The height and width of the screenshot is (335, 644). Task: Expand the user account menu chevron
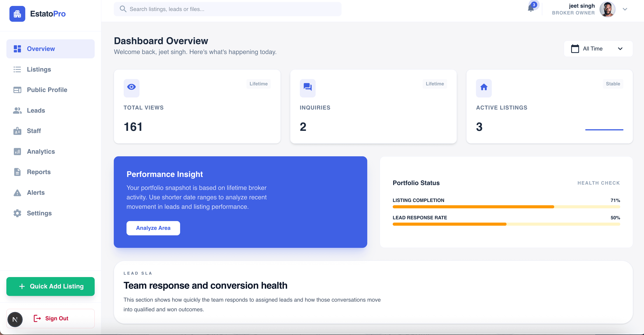point(625,9)
